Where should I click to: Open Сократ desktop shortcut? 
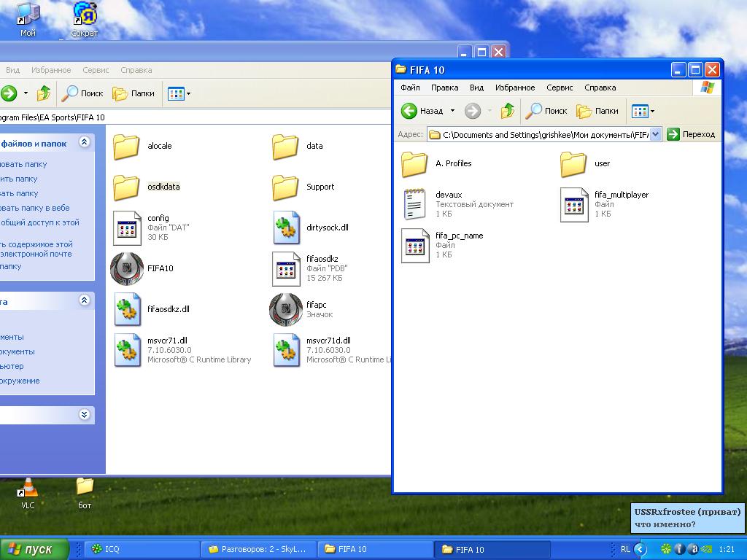click(85, 19)
